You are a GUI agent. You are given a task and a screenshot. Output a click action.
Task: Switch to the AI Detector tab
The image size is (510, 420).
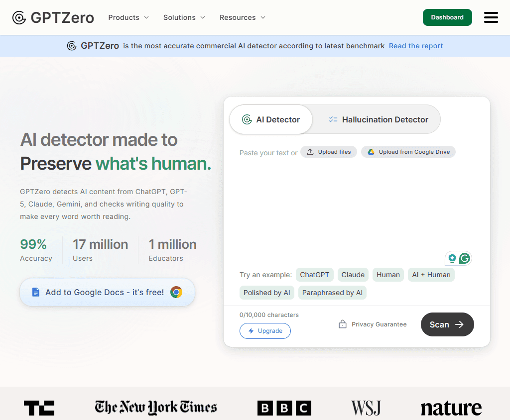coord(271,119)
